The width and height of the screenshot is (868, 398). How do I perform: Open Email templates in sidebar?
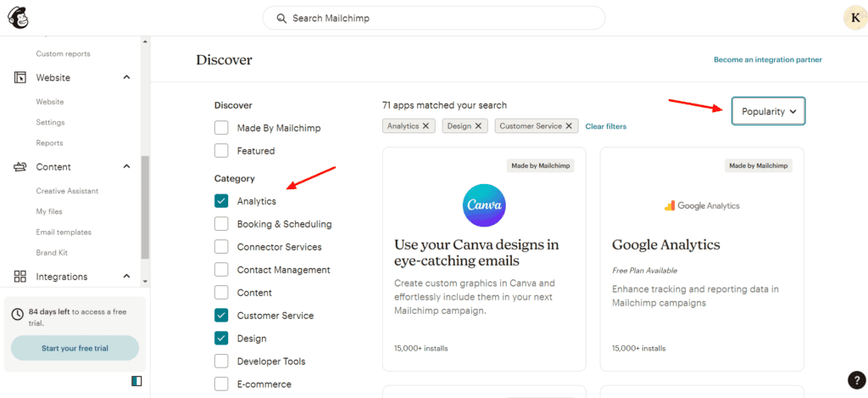point(64,233)
